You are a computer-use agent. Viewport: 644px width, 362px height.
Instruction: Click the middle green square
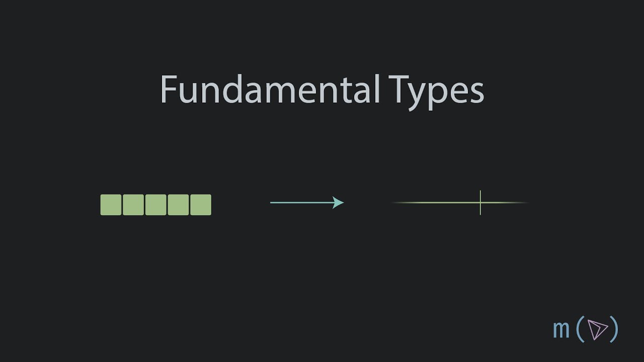[155, 205]
